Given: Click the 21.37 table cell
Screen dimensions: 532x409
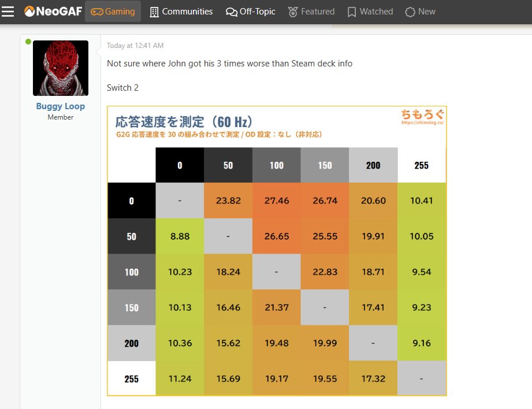Looking at the screenshot, I should pyautogui.click(x=277, y=307).
